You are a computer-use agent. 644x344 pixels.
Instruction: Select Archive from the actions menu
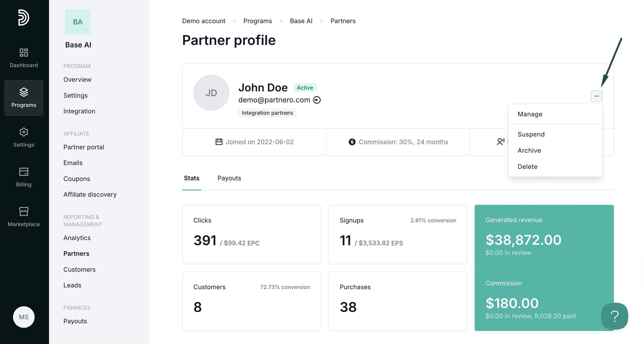529,150
